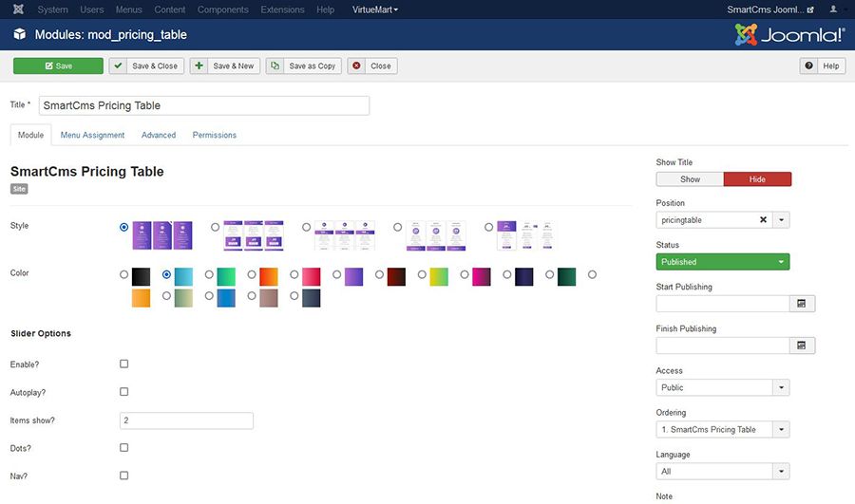Viewport: 855px width, 504px height.
Task: Click the purple gradient color swatch
Action: [354, 277]
